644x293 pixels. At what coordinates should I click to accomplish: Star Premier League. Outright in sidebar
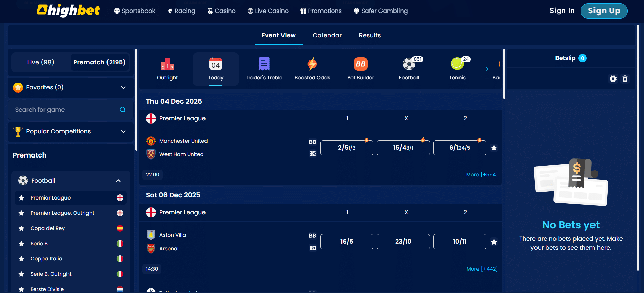(x=21, y=213)
